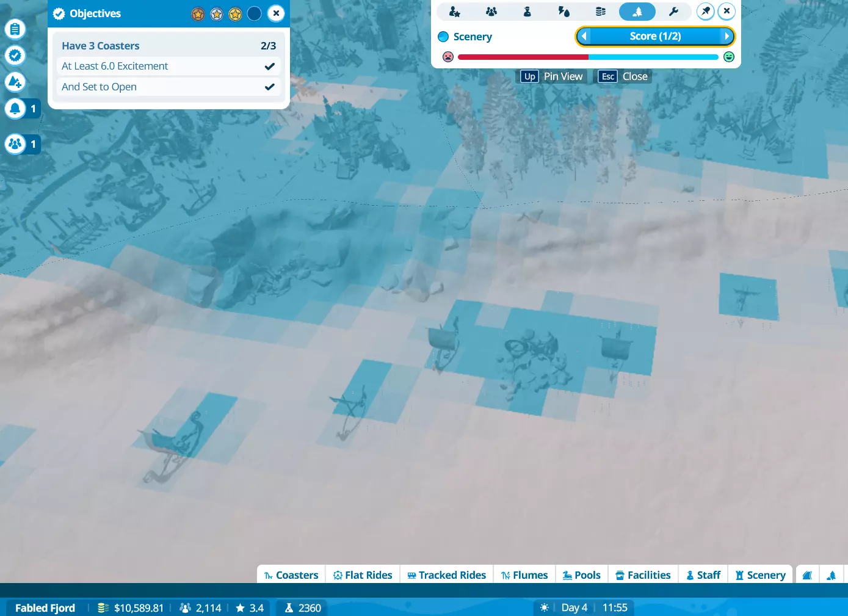
Task: Click the research points 2360
Action: point(303,608)
